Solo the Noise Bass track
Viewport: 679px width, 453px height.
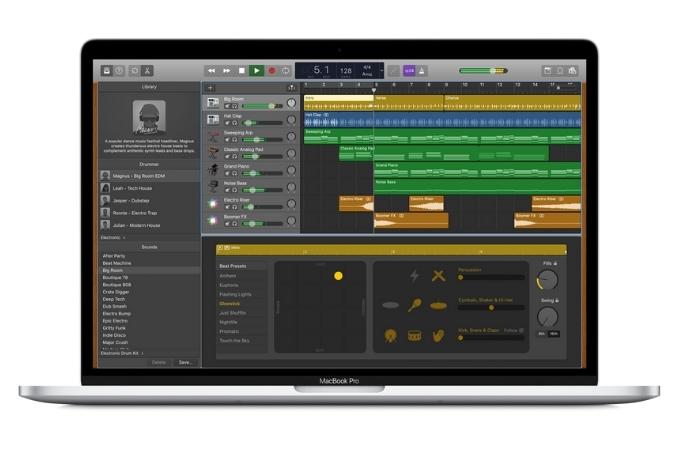click(x=235, y=190)
